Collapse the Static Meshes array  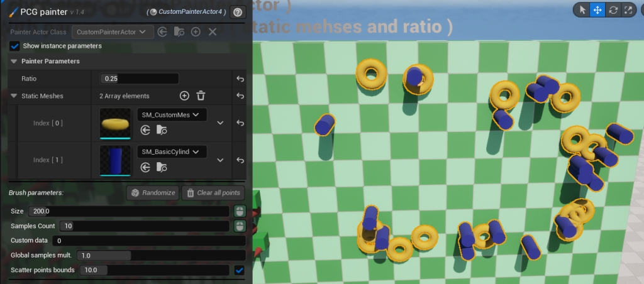14,96
